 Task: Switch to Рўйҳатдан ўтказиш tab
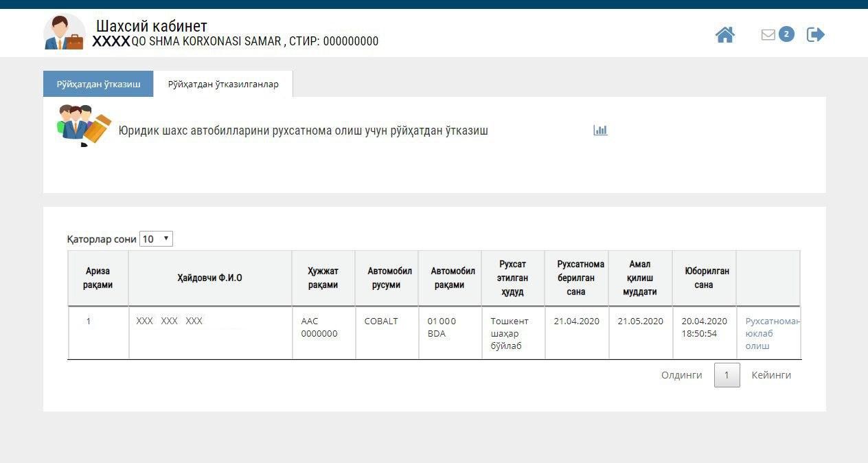[98, 84]
